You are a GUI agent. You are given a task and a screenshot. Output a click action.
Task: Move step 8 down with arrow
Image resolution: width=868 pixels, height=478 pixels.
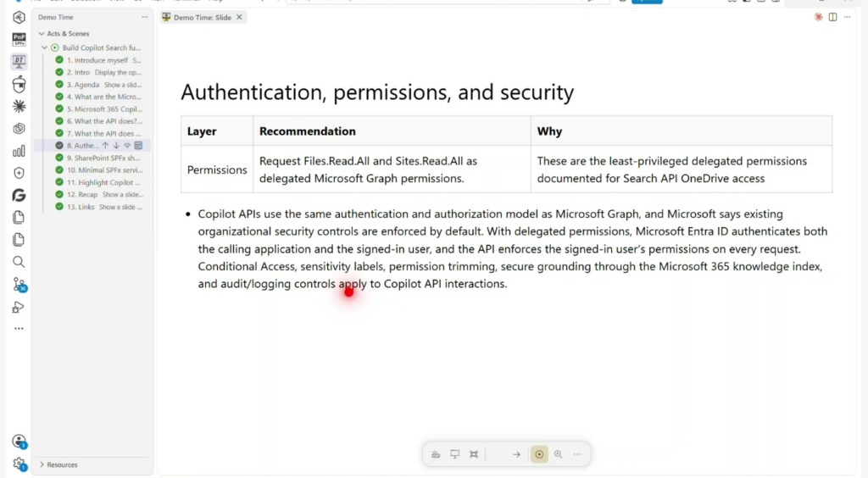coord(116,146)
